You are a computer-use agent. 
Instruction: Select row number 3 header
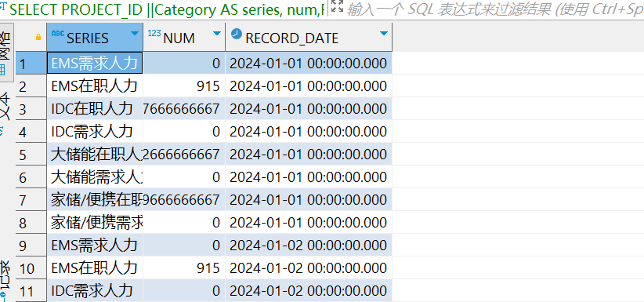pos(31,108)
